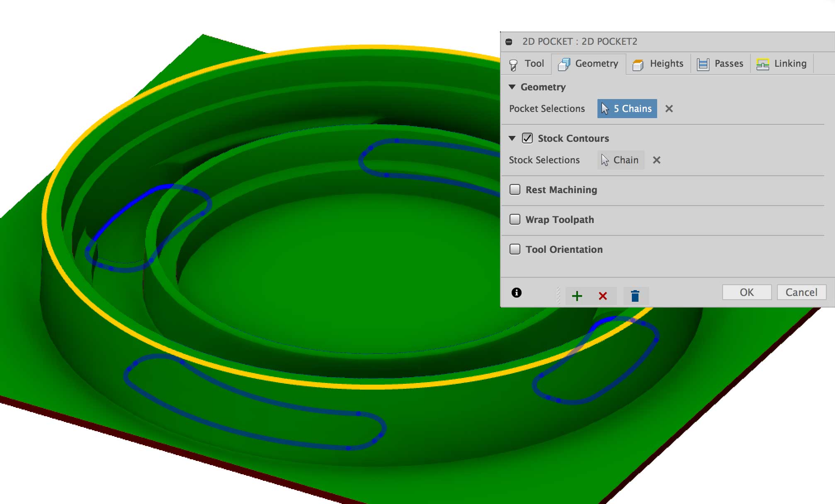The height and width of the screenshot is (504, 835).
Task: Clear Stock Selections with the X icon
Action: (x=656, y=160)
